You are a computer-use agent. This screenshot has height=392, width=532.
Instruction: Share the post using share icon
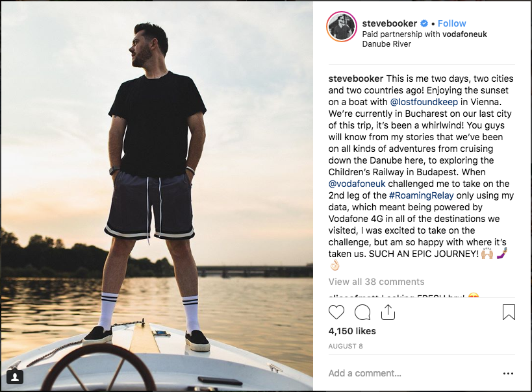388,313
